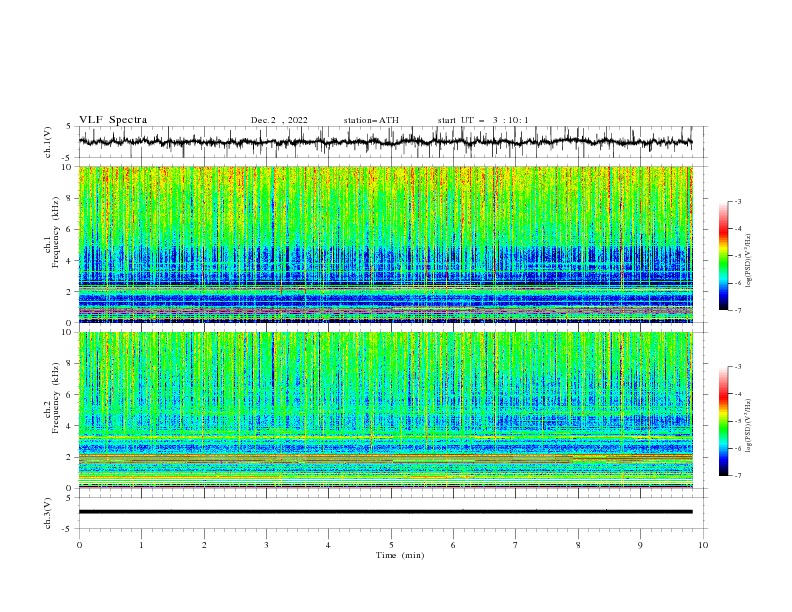This screenshot has height=612, width=792.
Task: Click the "Time (min)" axis title
Action: click(400, 555)
